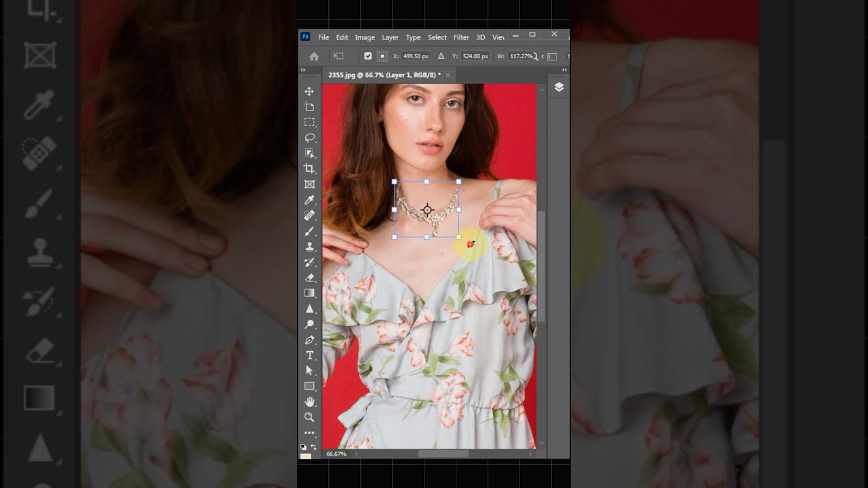
Task: Click the Home screen button
Action: [x=312, y=56]
